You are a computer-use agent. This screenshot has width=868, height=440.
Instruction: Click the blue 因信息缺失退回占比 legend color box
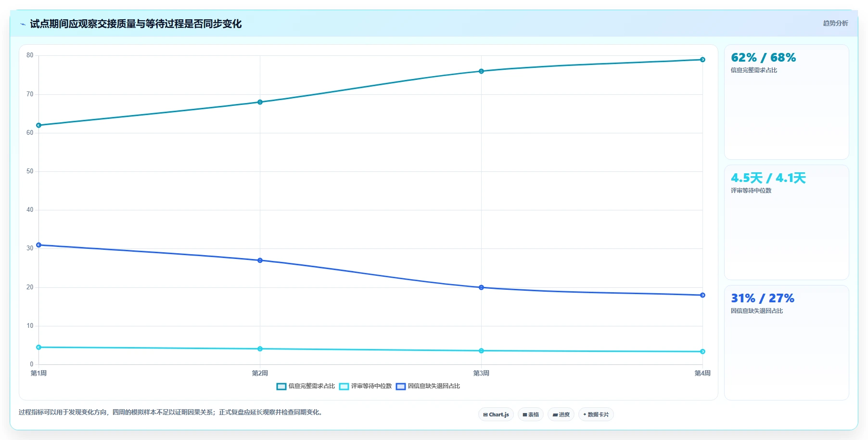point(401,386)
